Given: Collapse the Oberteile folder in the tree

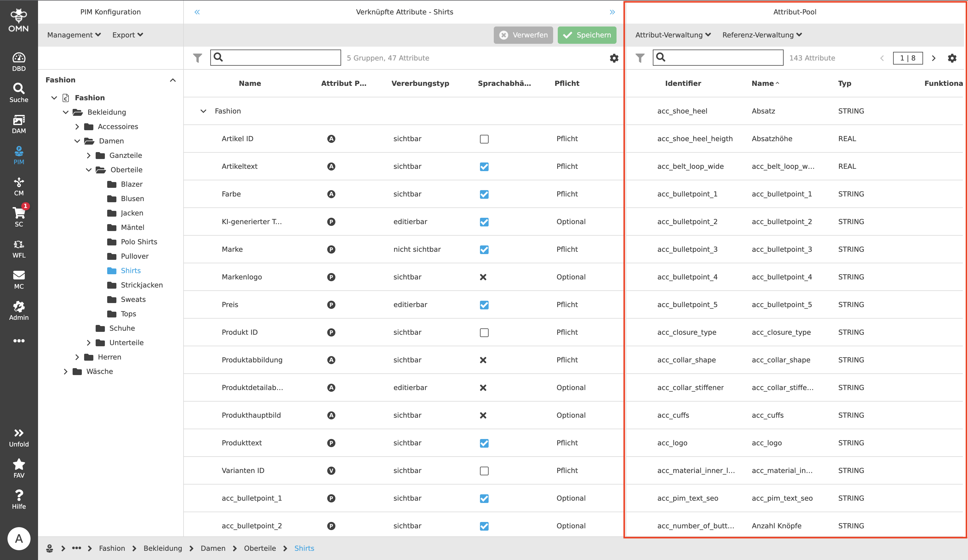Looking at the screenshot, I should (89, 170).
